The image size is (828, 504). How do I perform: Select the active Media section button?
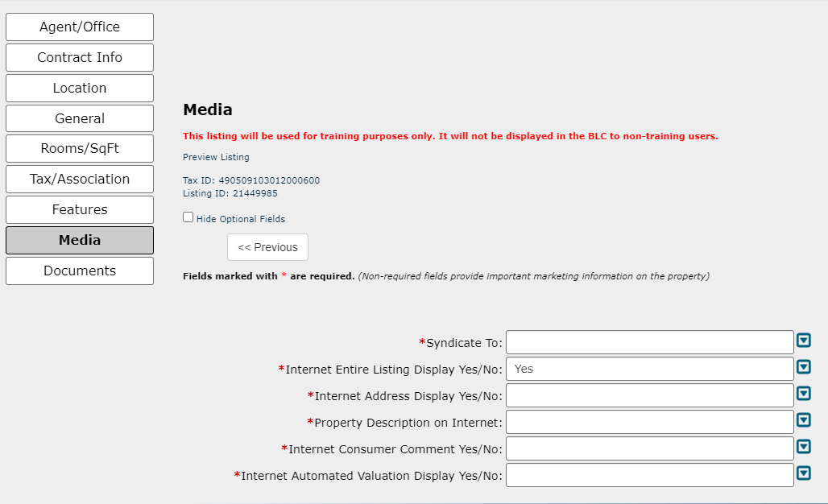[x=80, y=240]
